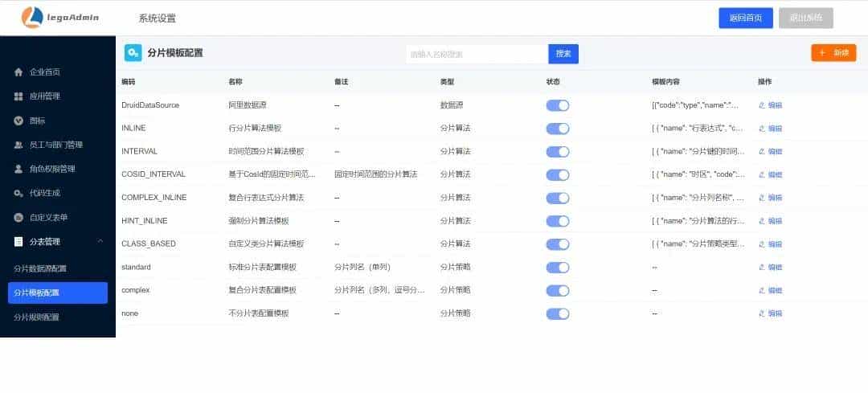Click the blue 搜索 button
Viewport: 868px width, 393px height.
click(563, 54)
